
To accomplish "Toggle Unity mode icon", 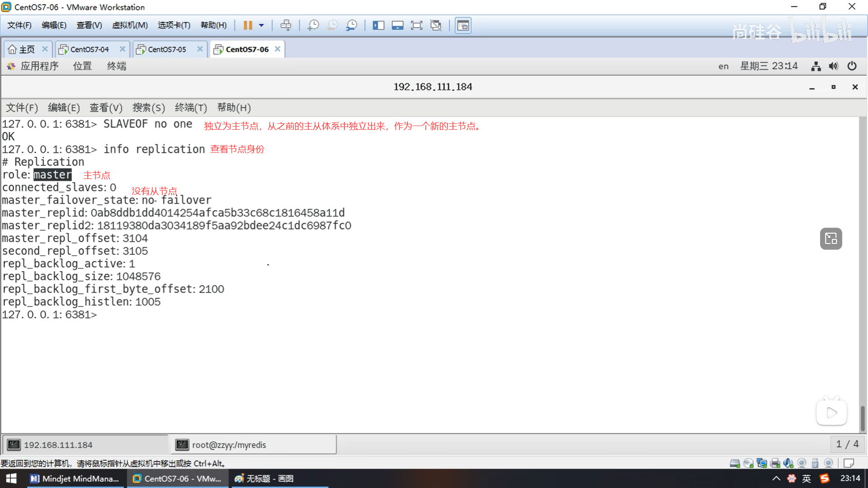I will pyautogui.click(x=436, y=25).
